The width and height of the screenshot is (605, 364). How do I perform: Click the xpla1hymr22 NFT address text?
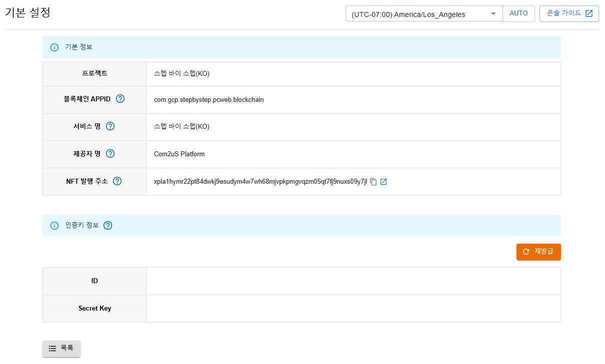260,182
